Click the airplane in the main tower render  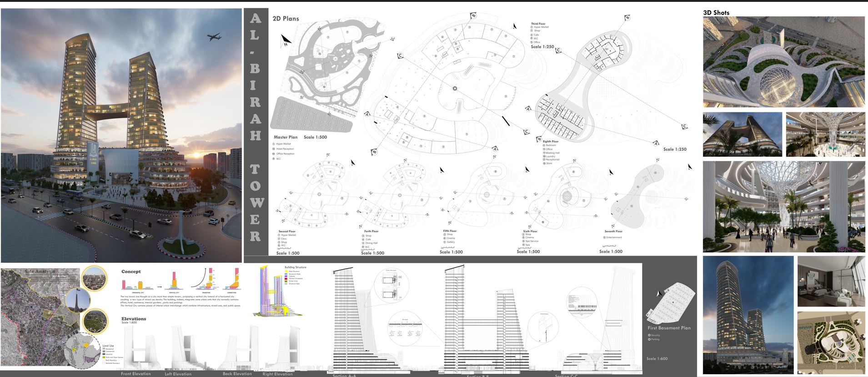214,37
